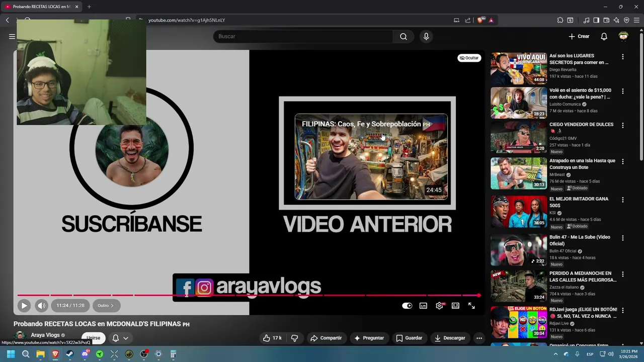
Task: Click the Preguntar button
Action: (x=369, y=338)
